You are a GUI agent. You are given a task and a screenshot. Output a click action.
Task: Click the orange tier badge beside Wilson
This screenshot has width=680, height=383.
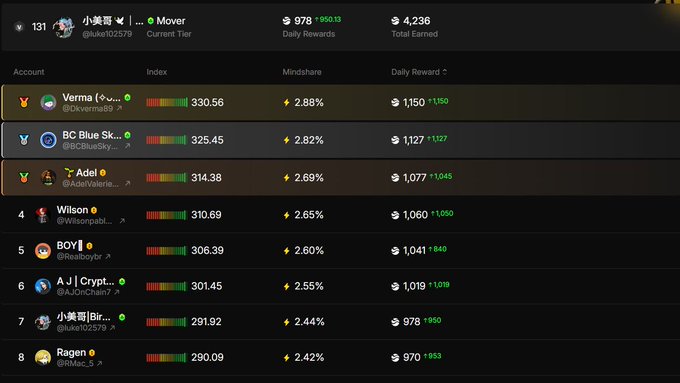pos(94,210)
